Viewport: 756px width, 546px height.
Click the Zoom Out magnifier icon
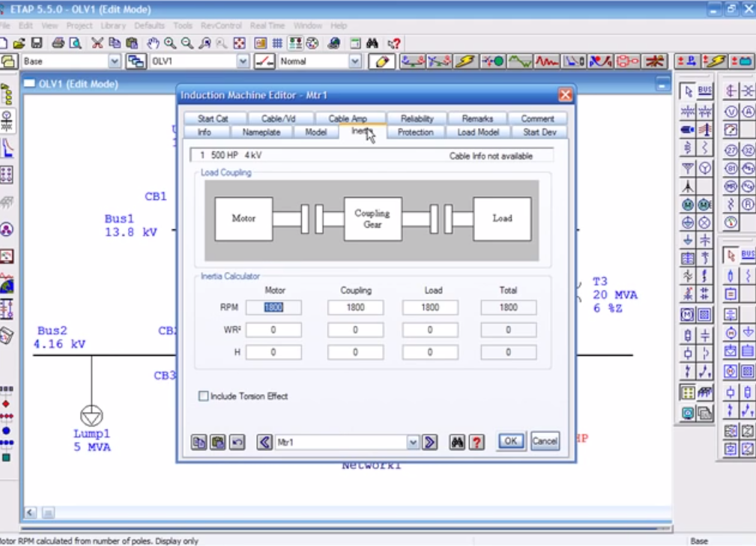(x=187, y=43)
